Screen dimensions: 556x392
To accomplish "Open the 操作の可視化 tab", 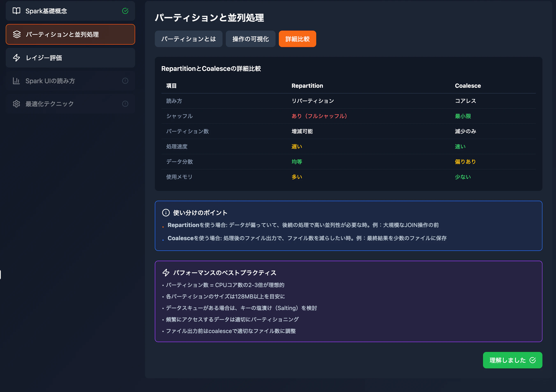I will coord(250,39).
